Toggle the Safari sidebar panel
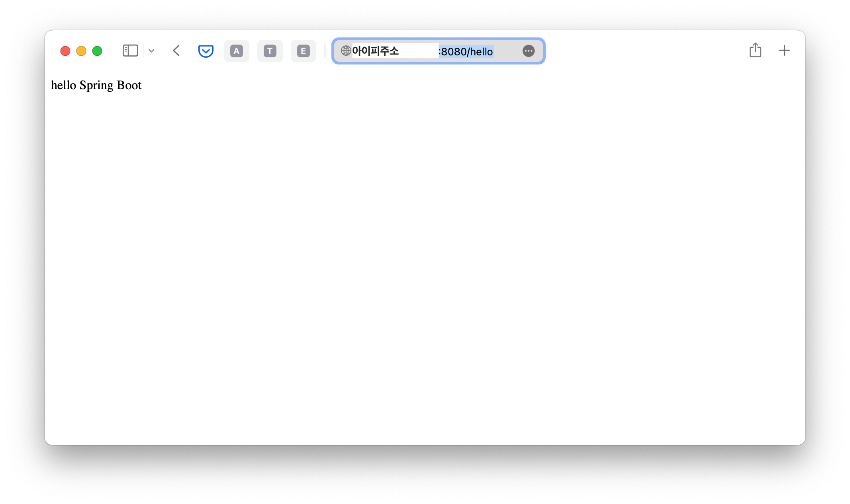Viewport: 850px width, 504px height. tap(130, 51)
